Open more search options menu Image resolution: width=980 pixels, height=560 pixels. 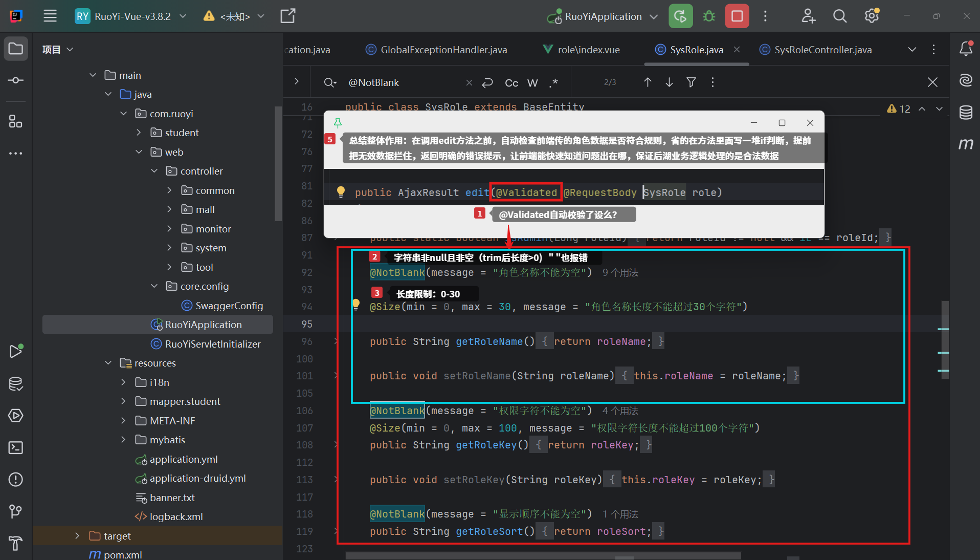click(x=712, y=82)
